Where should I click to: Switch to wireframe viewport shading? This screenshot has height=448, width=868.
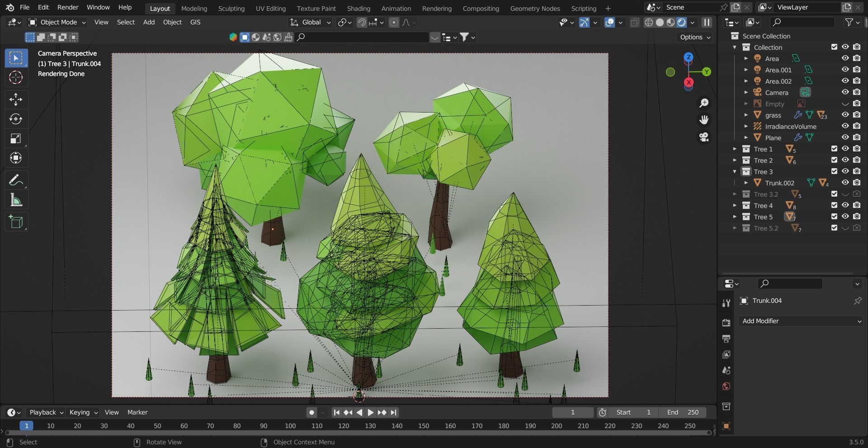pyautogui.click(x=649, y=22)
